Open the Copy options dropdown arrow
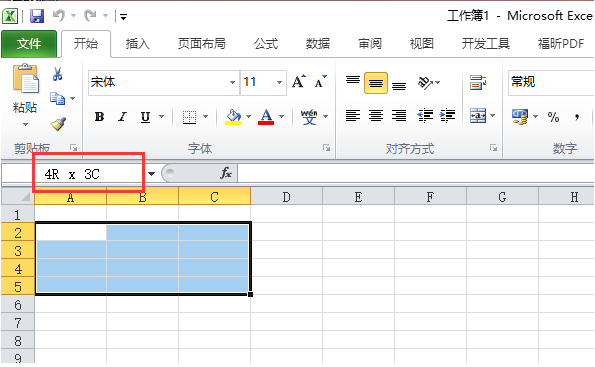595x367 pixels. tap(72, 99)
